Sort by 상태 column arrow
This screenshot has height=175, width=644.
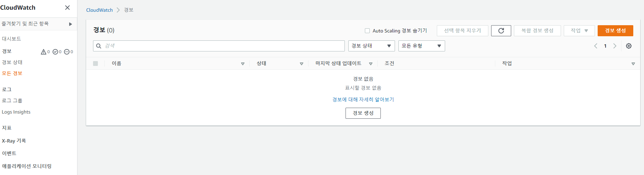tap(302, 64)
